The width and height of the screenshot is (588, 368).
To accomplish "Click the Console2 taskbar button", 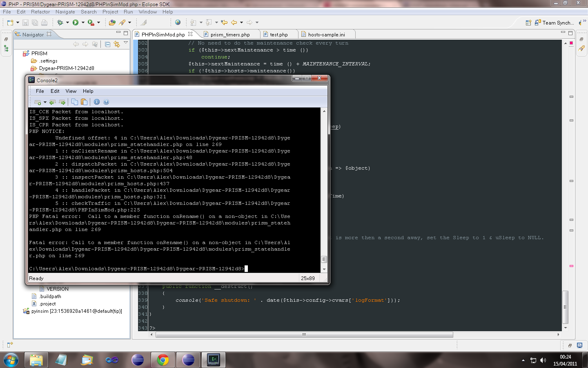I will click(214, 360).
